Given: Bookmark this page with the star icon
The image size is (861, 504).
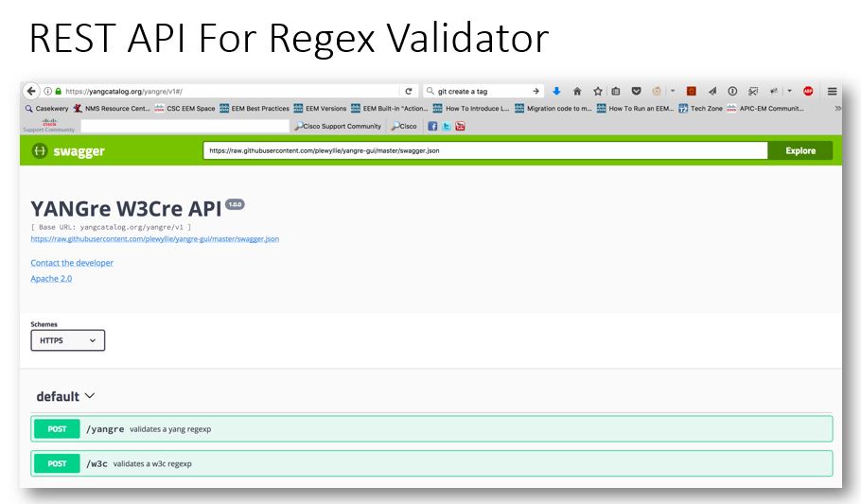Looking at the screenshot, I should (598, 91).
